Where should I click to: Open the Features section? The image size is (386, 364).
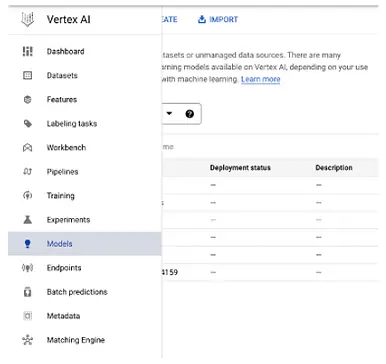85,99
